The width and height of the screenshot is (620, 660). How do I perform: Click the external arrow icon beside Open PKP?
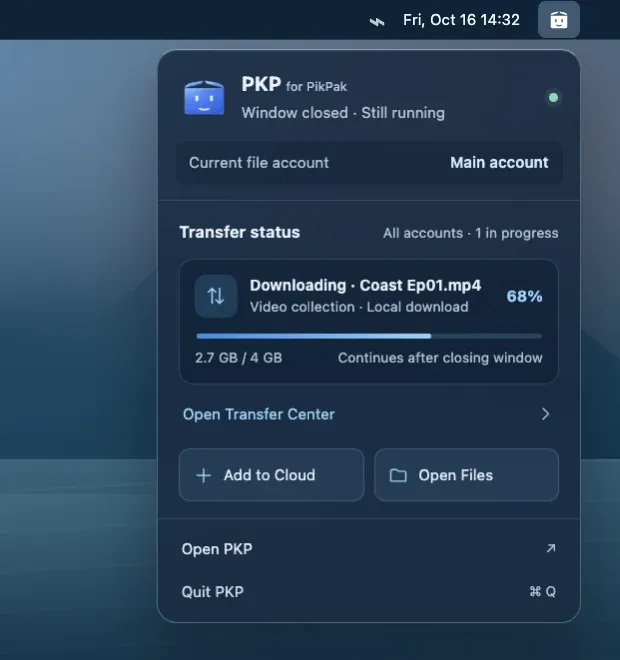coord(551,548)
